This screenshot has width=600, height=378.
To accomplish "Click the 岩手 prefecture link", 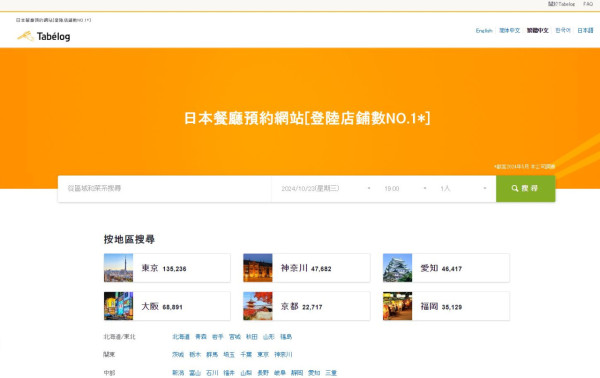I will tap(217, 337).
